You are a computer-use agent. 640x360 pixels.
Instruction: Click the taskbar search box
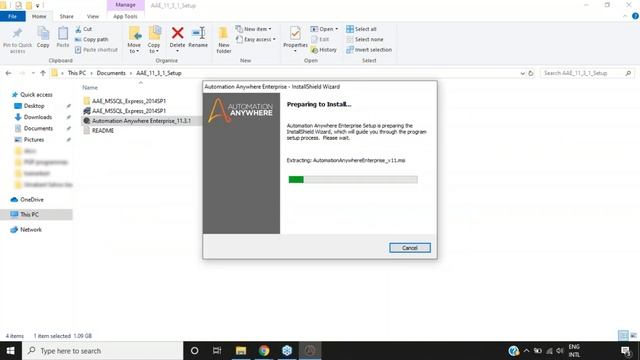pyautogui.click(x=102, y=351)
